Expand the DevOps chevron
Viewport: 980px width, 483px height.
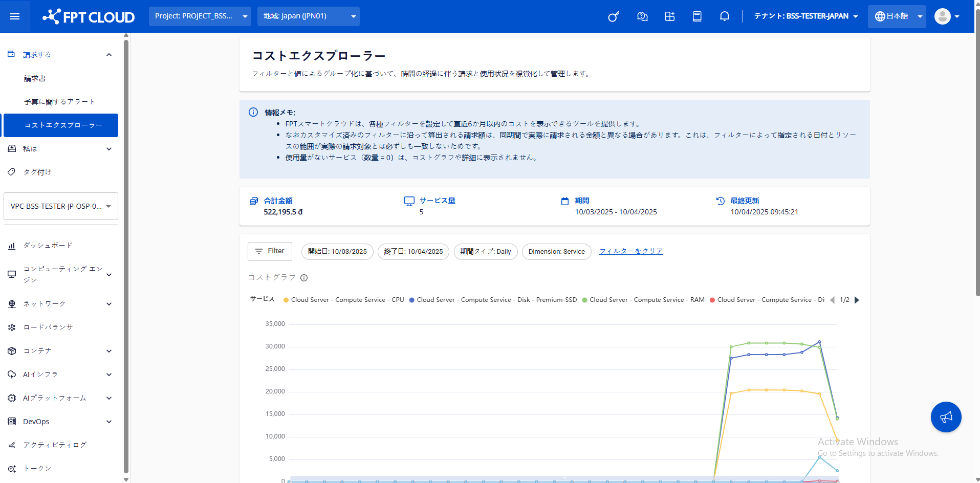(109, 422)
